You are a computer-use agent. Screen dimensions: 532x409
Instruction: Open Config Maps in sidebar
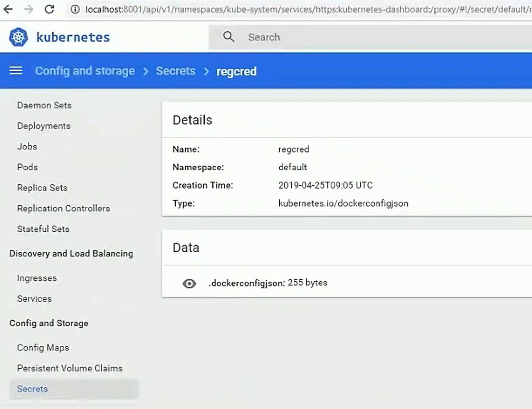point(43,348)
